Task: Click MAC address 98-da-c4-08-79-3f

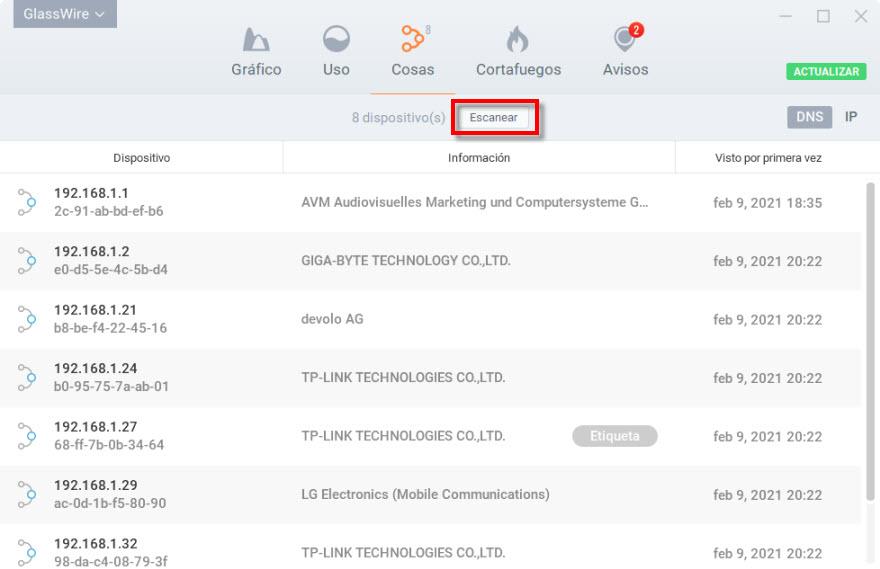Action: tap(111, 561)
